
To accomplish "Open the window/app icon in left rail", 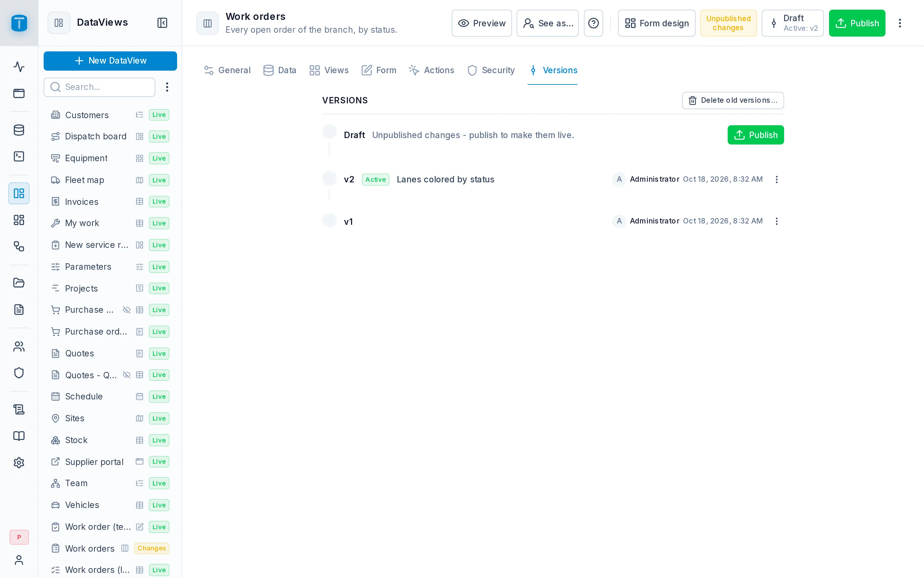I will click(x=19, y=93).
